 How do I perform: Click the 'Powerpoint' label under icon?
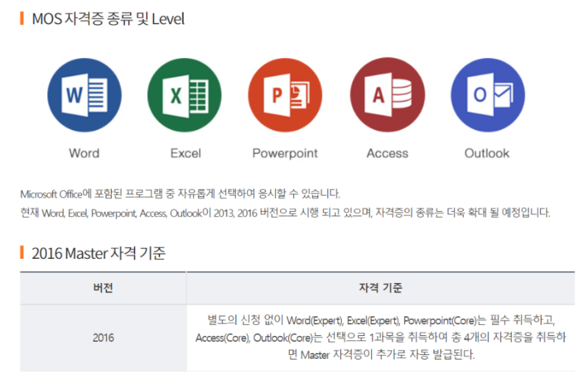coord(285,153)
